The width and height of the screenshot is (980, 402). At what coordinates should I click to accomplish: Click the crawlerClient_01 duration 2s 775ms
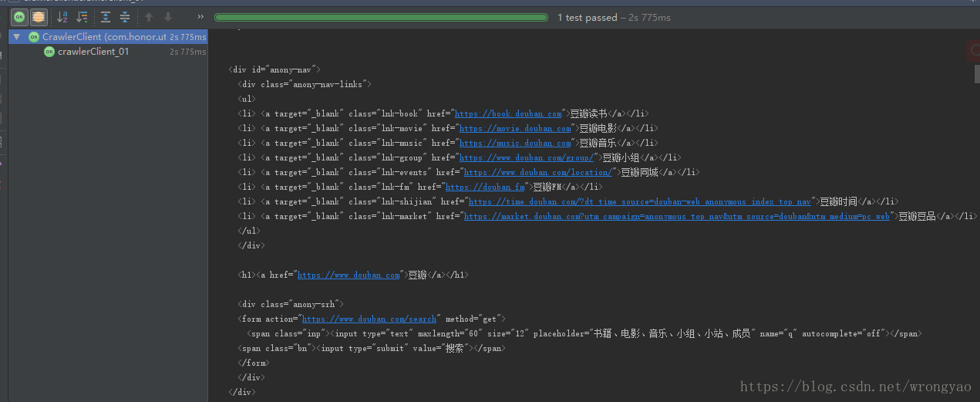(188, 52)
